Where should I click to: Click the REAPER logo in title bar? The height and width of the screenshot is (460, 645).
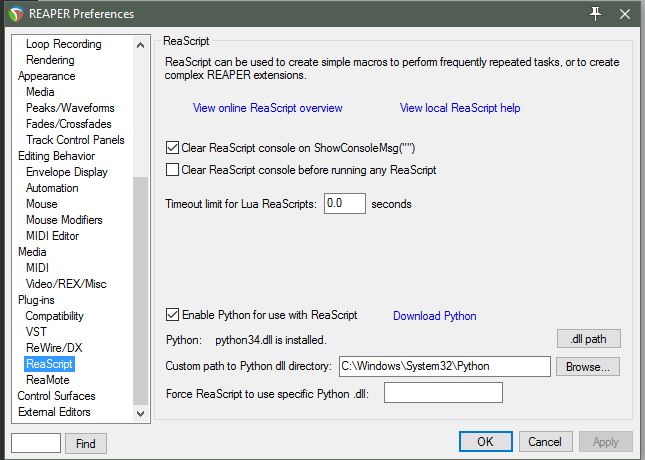(x=16, y=14)
